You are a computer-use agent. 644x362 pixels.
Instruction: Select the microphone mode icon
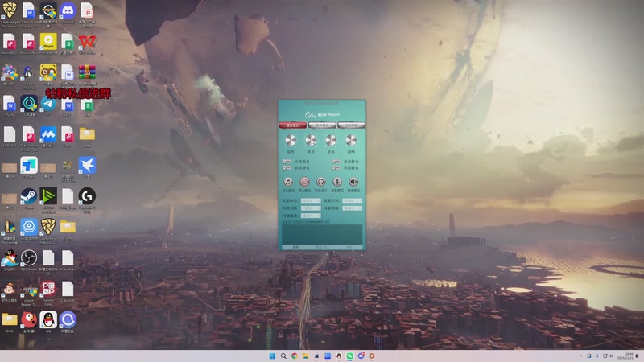coord(337,182)
